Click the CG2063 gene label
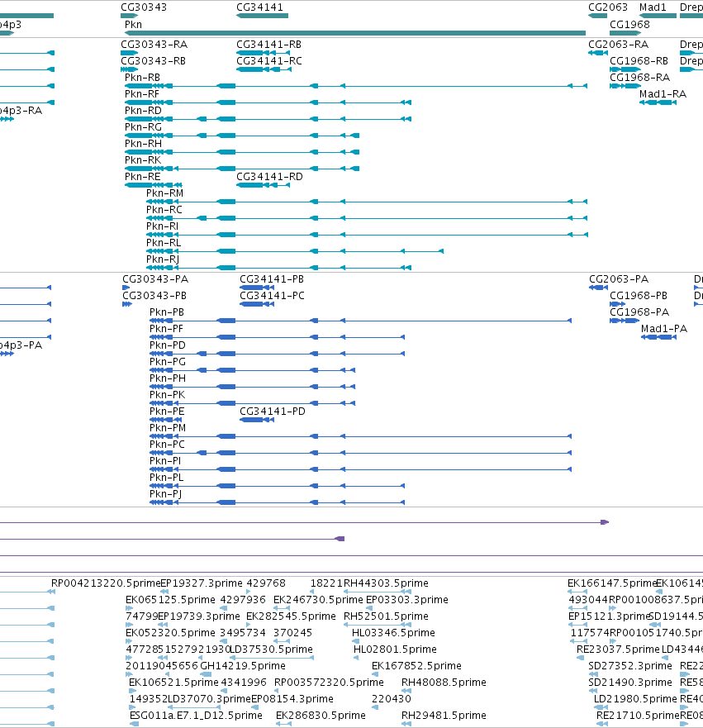703x728 pixels. (x=608, y=7)
